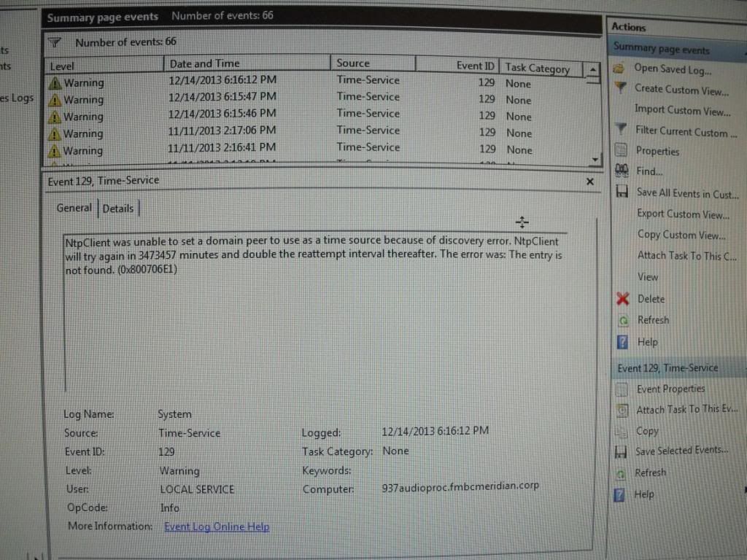The width and height of the screenshot is (747, 560).
Task: Select the 11/11/2013 2:17:06 PM warning event
Action: tap(222, 131)
